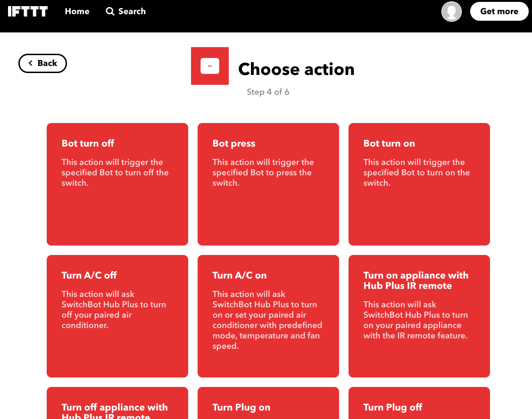
Task: Click the Choose action heading
Action: click(296, 69)
